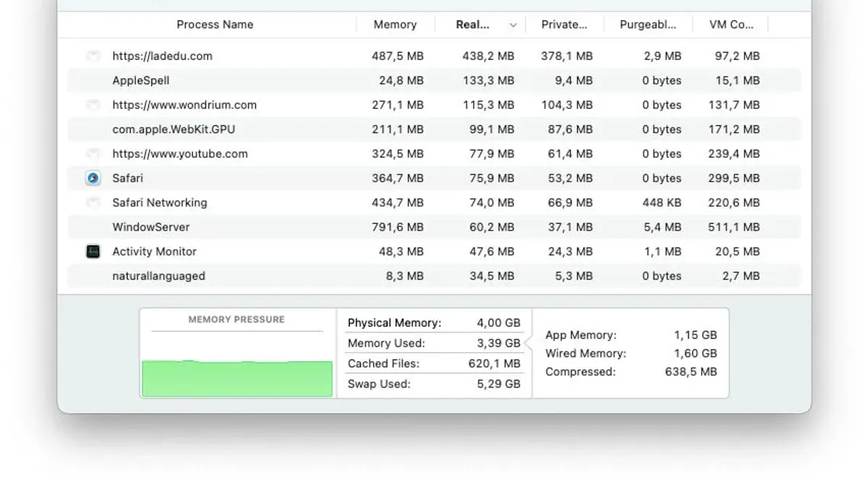Screen dimensions: 868x488
Task: Select the Safari Networking process
Action: (160, 202)
